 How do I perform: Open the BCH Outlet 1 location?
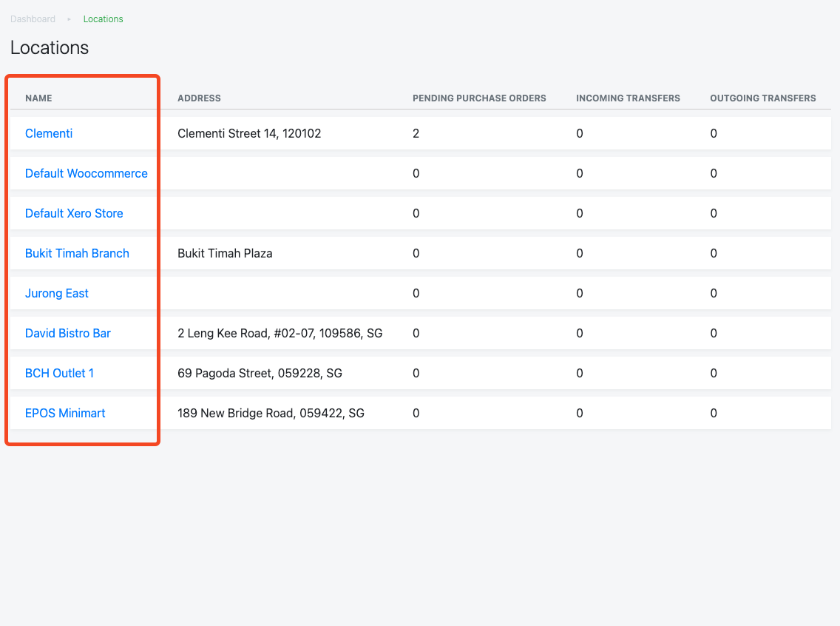[59, 374]
